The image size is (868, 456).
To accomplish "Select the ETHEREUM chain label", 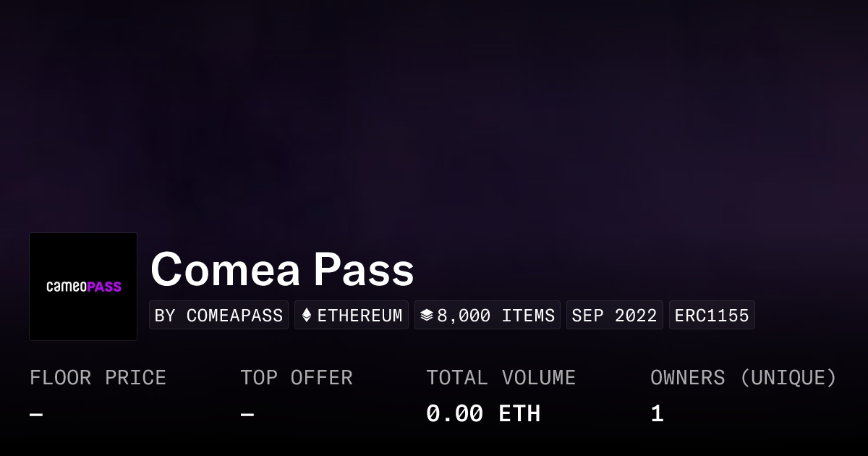I will click(359, 316).
